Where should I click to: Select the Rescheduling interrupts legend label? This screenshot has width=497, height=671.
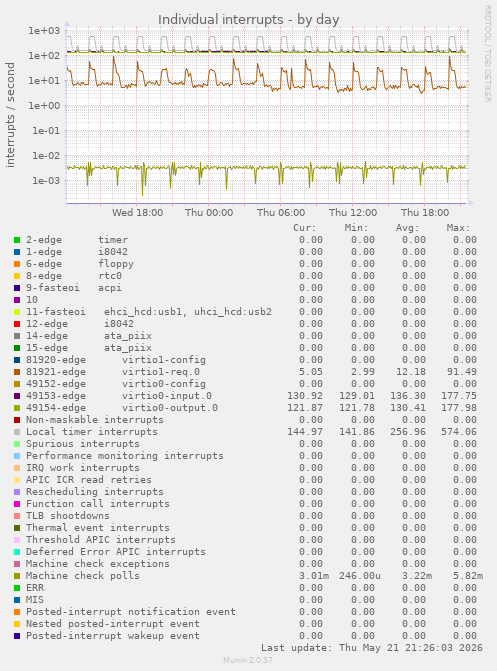tap(95, 492)
